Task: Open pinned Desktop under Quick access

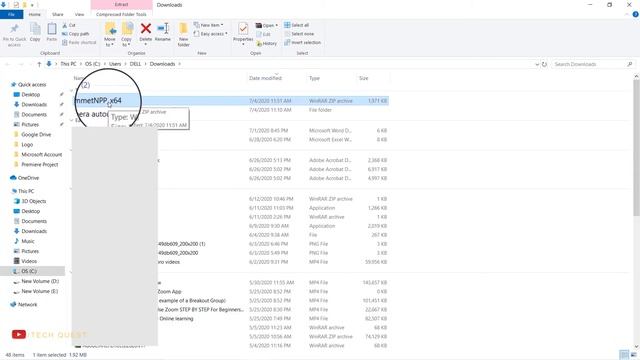Action: [x=31, y=94]
